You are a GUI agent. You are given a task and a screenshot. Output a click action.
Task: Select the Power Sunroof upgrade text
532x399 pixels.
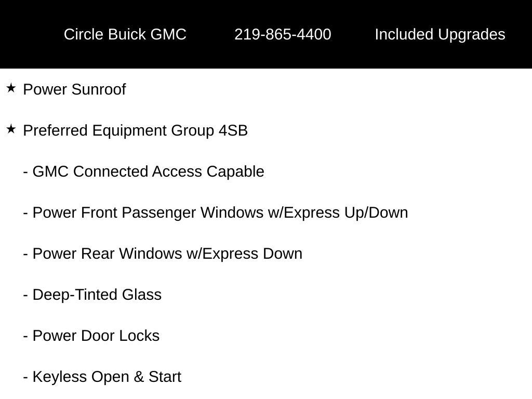tap(74, 89)
